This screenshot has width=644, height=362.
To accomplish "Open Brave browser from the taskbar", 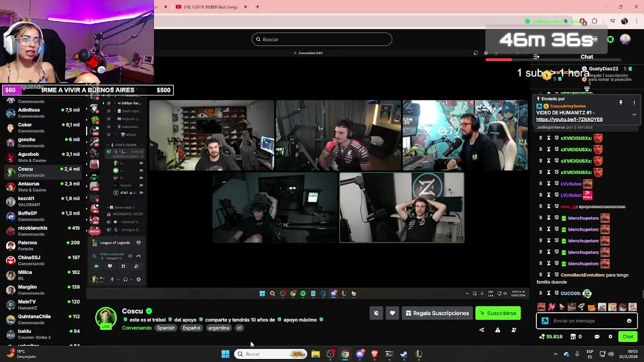I will (374, 354).
